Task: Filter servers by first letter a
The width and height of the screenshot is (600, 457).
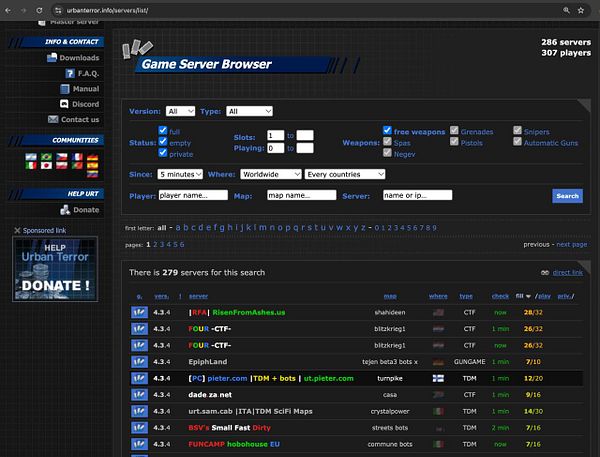Action: pyautogui.click(x=178, y=227)
